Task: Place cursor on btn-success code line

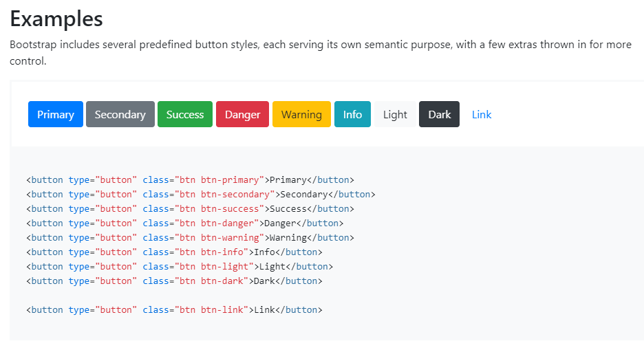Action: pyautogui.click(x=190, y=209)
